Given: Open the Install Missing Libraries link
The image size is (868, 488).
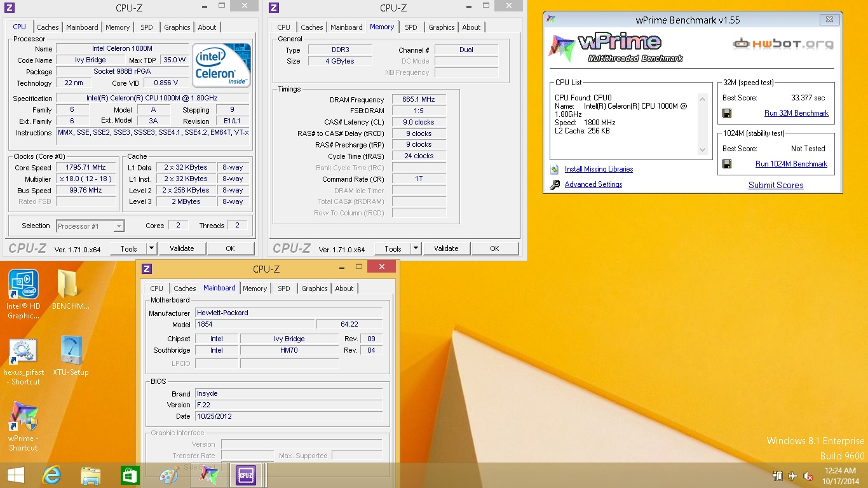Looking at the screenshot, I should coord(599,169).
